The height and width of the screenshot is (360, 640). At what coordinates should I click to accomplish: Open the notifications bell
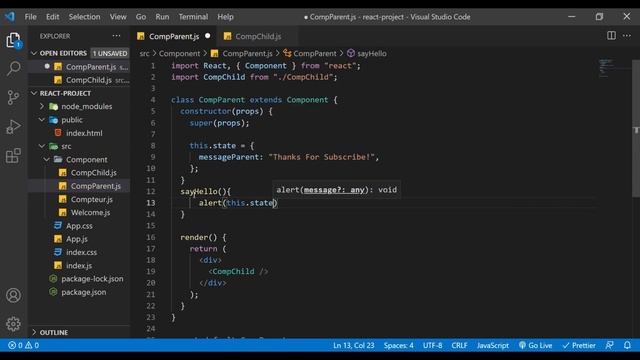coord(627,345)
